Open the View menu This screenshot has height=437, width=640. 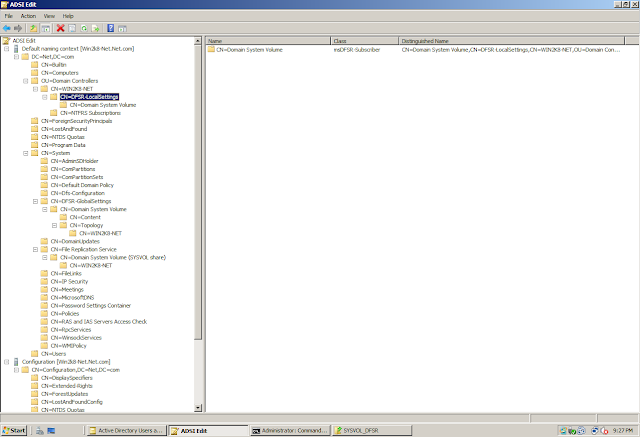pos(49,16)
